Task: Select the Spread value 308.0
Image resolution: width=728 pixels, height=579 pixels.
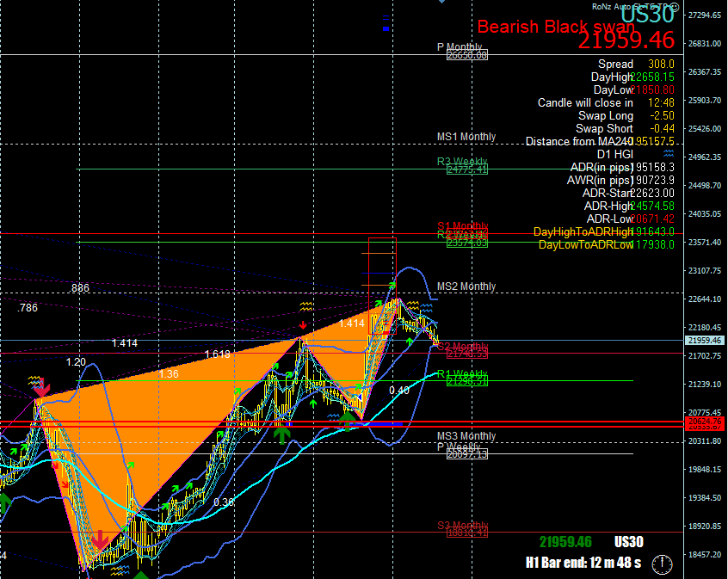Action: [x=661, y=64]
